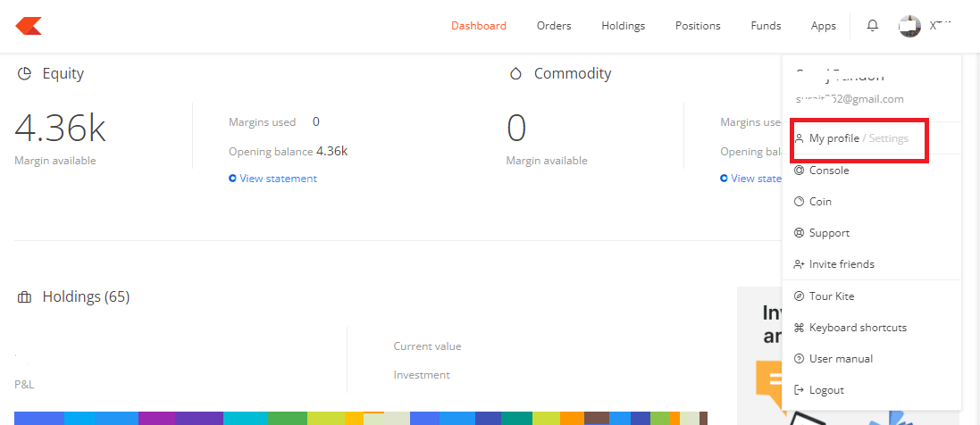Open the Holdings tab in the navbar
Screen dimensions: 980x425
click(623, 26)
